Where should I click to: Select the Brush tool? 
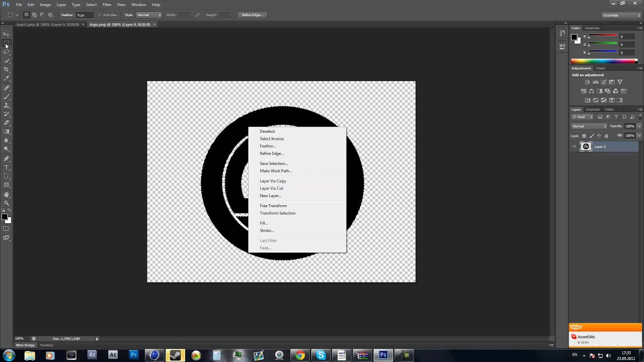click(x=7, y=96)
